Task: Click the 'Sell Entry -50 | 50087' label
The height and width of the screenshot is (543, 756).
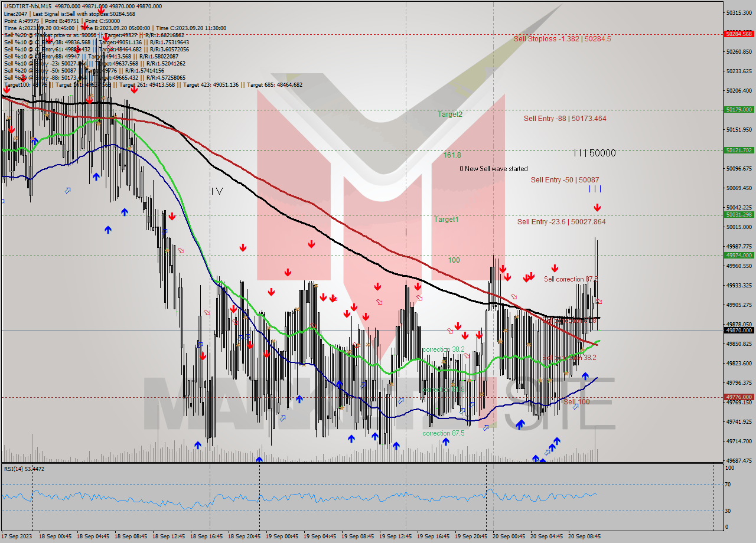Action: click(x=565, y=180)
